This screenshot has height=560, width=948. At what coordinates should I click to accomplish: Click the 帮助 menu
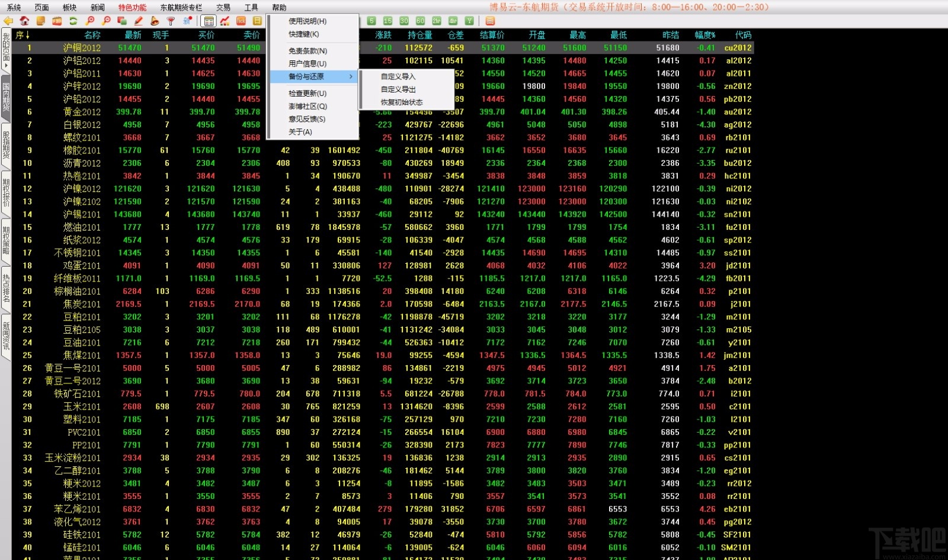(x=279, y=8)
